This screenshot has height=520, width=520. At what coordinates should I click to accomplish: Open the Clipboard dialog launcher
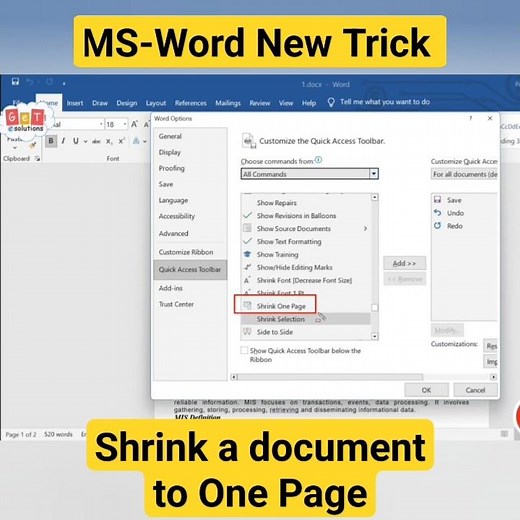[x=37, y=159]
